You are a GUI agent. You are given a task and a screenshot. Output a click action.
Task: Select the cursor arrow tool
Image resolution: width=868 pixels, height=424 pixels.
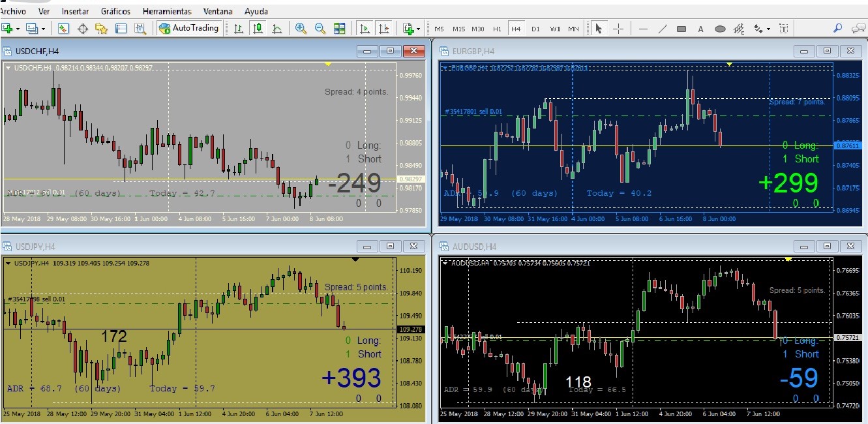[599, 28]
